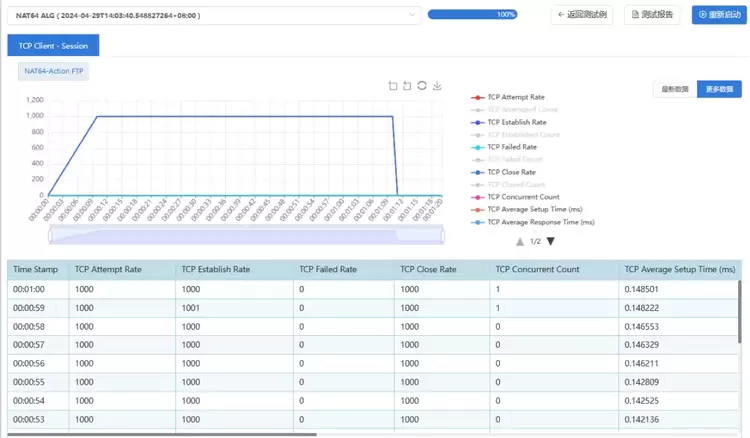
Task: Click the 重新启动 restart button
Action: [718, 15]
